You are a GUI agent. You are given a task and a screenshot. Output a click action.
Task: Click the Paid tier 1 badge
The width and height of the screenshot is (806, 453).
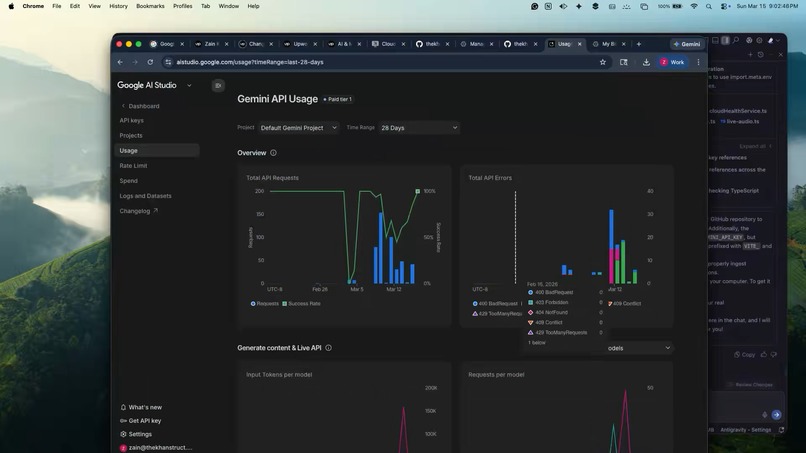coord(338,99)
